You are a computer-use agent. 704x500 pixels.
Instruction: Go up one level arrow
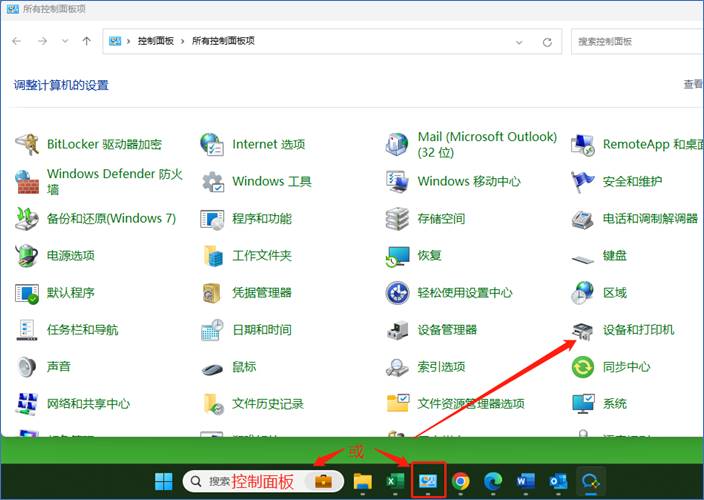click(87, 41)
